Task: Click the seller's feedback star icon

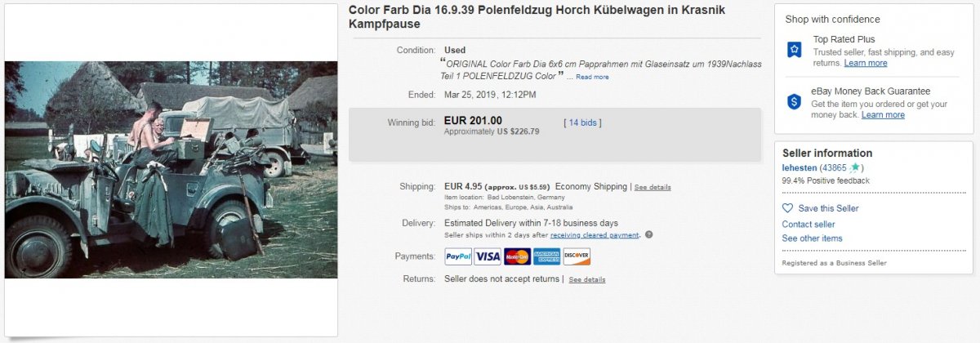Action: (x=855, y=167)
